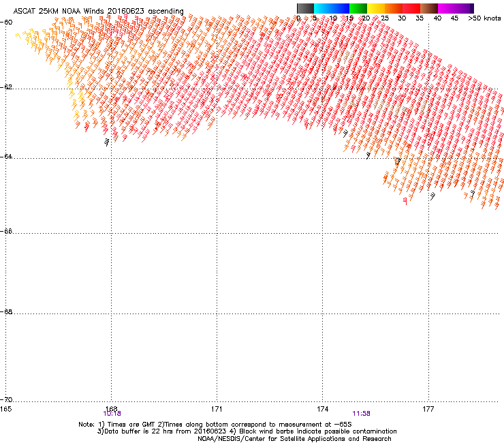504x443 pixels.
Task: Click the -60 latitude label
Action: tap(6, 22)
